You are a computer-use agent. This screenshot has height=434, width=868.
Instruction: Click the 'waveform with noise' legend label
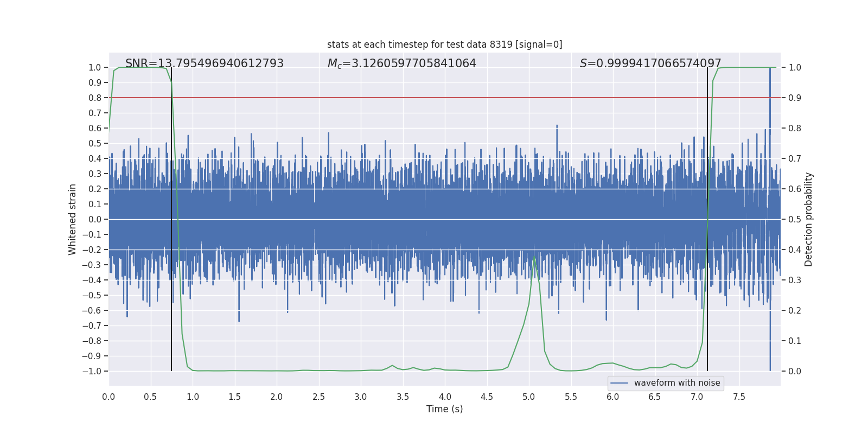pos(676,383)
